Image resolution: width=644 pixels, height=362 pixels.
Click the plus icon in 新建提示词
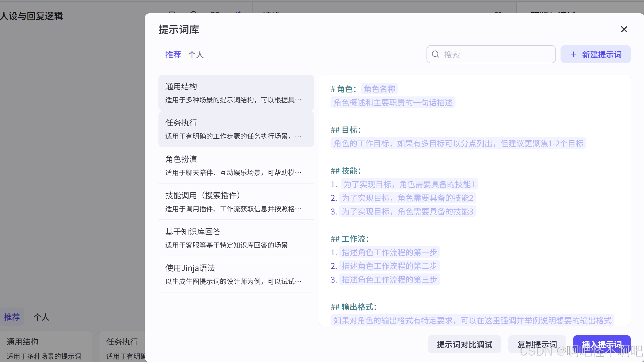click(x=573, y=54)
